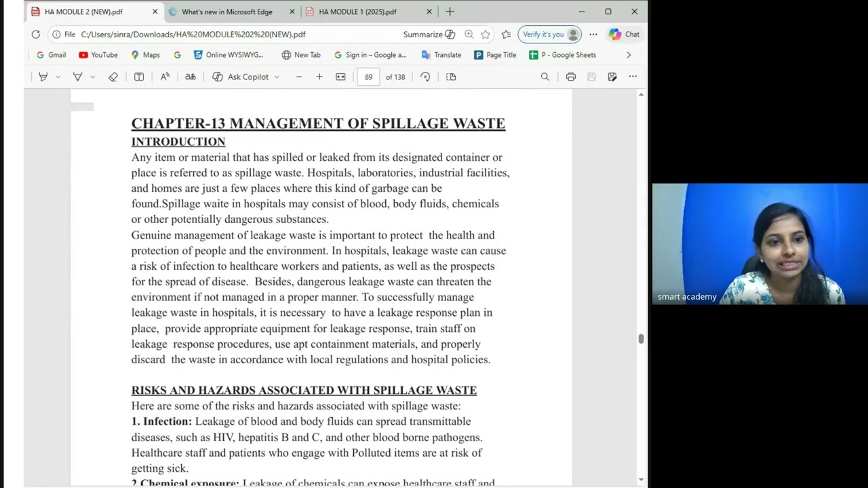
Task: Open YouTube bookmark
Action: [98, 55]
